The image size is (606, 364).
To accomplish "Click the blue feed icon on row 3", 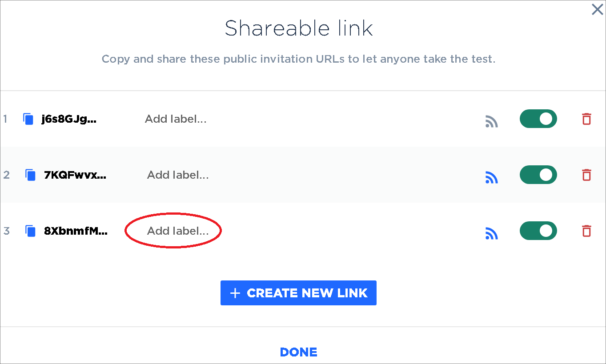I will pyautogui.click(x=491, y=234).
